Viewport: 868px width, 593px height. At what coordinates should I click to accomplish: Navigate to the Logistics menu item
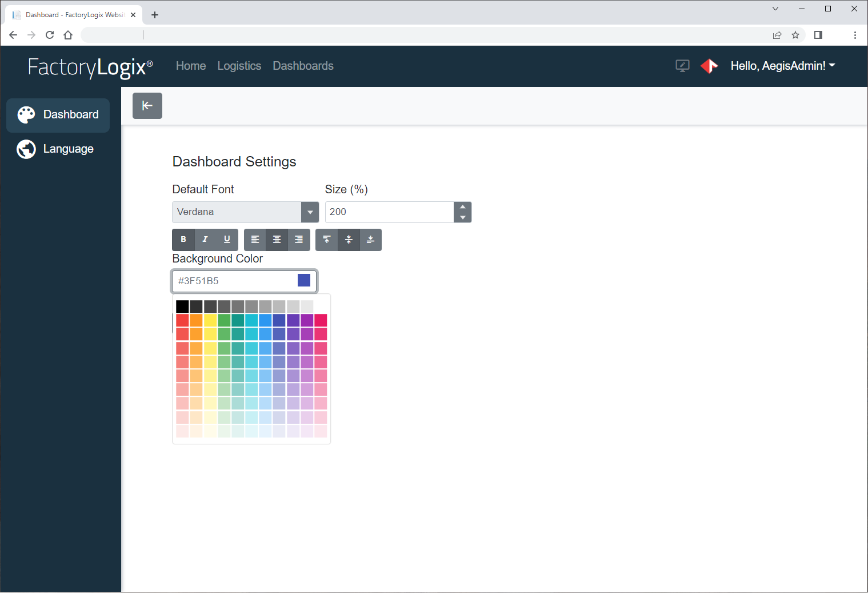click(x=239, y=66)
